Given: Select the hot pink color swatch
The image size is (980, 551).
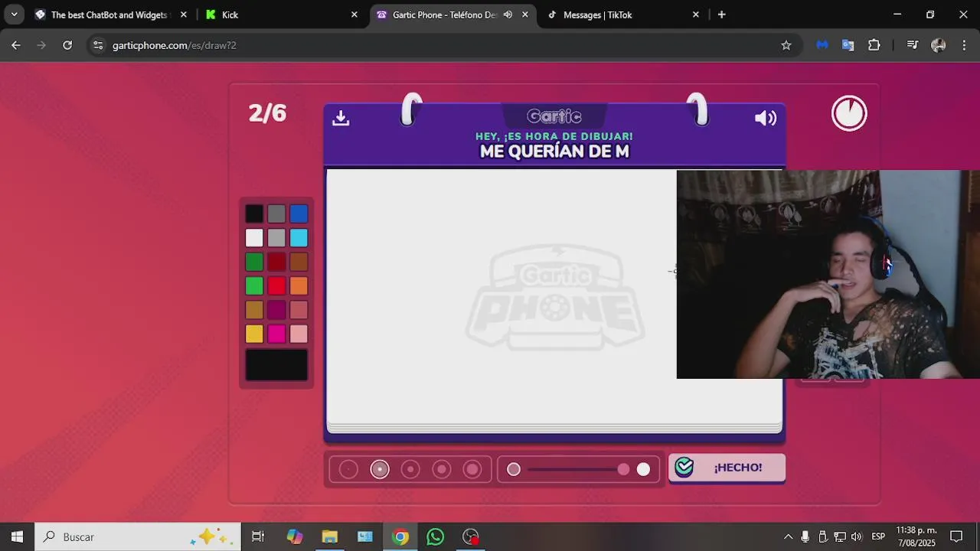Looking at the screenshot, I should click(x=276, y=333).
